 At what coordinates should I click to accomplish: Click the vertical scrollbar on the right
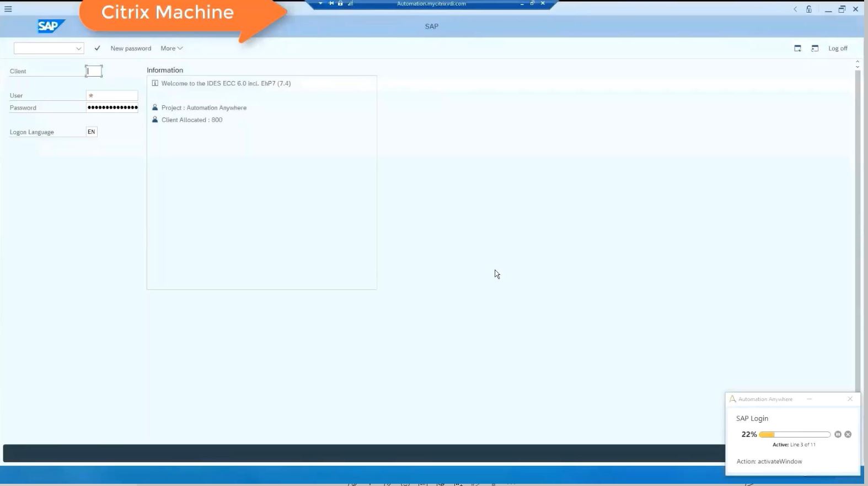coord(858,231)
